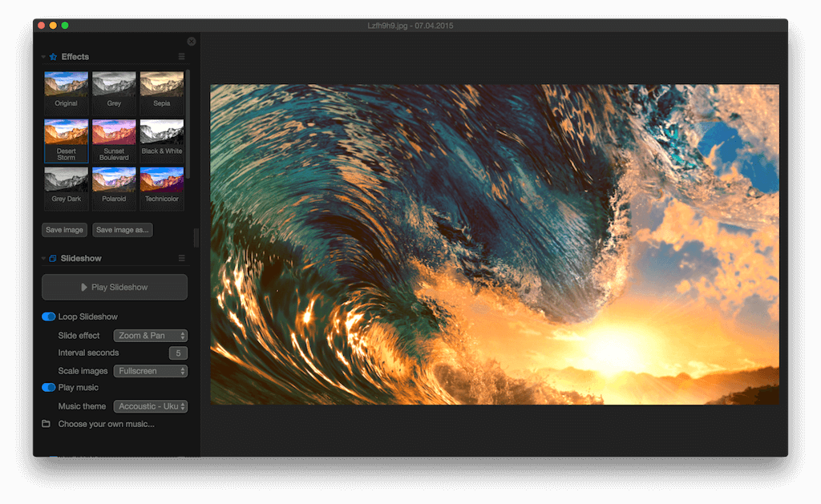This screenshot has height=504, width=821.
Task: Open the Scale images dropdown
Action: click(150, 370)
